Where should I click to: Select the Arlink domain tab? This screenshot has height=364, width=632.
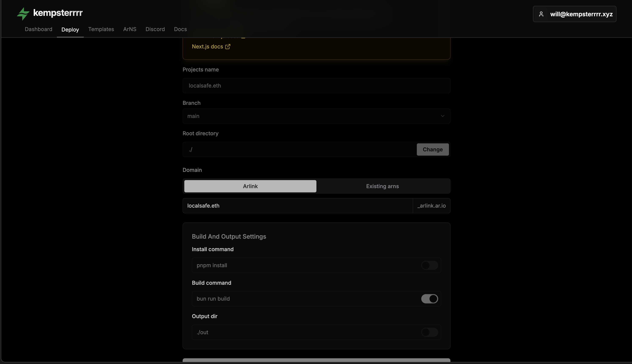point(250,186)
